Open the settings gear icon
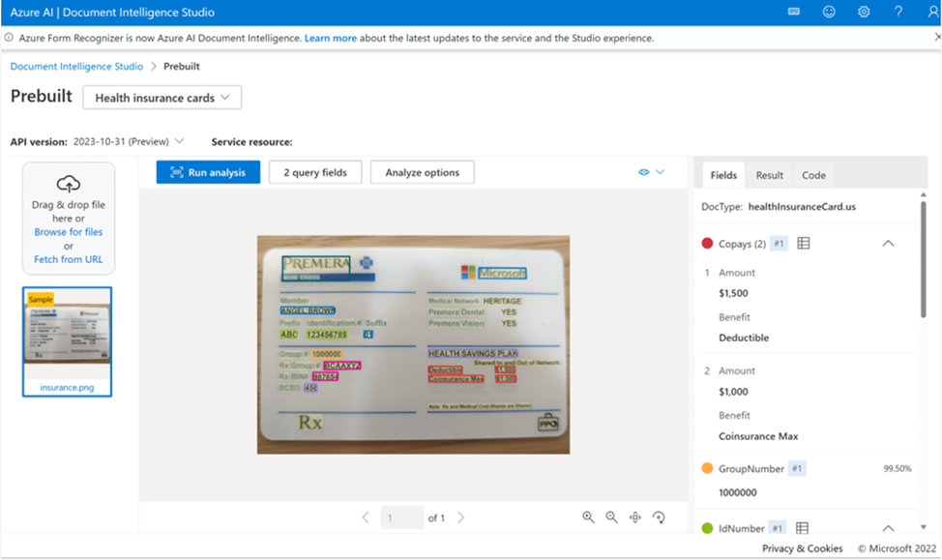This screenshot has height=560, width=942. (864, 12)
